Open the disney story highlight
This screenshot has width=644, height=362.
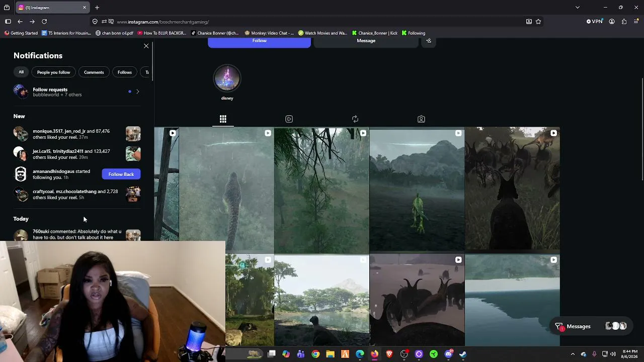227,78
